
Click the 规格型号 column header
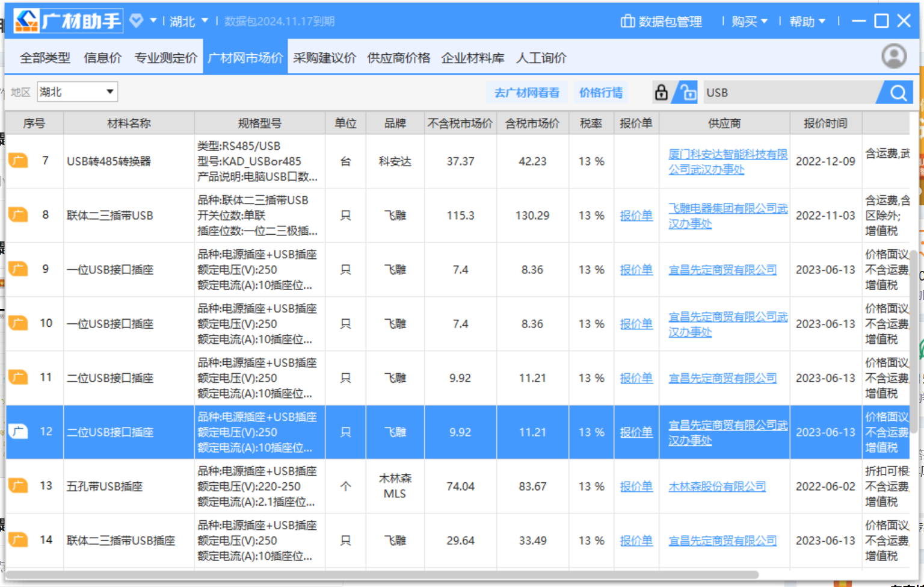coord(259,123)
